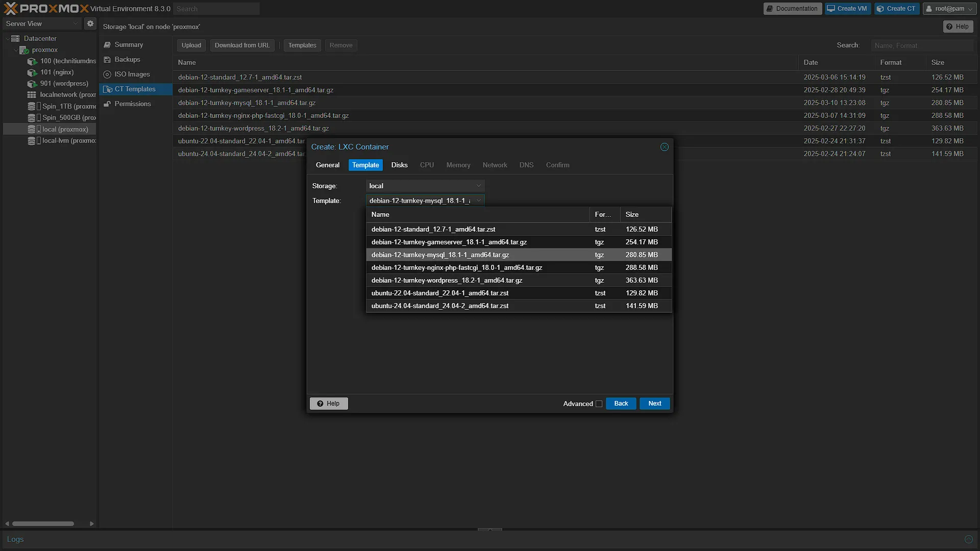Collapse the proxmox node in tree
The image size is (980, 551).
(15, 50)
